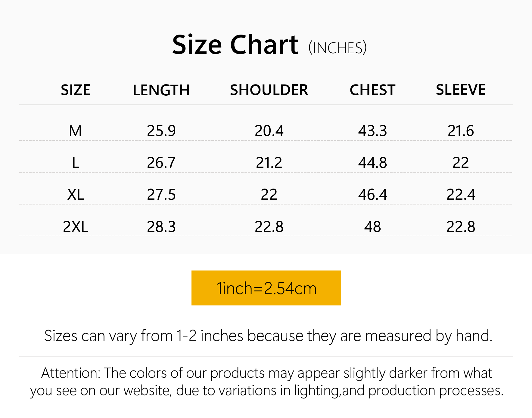Click the SHOULDER column header

(269, 90)
